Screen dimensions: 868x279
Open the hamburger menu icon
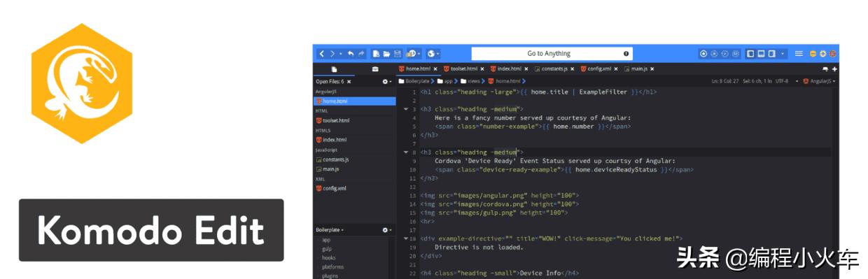(x=799, y=53)
